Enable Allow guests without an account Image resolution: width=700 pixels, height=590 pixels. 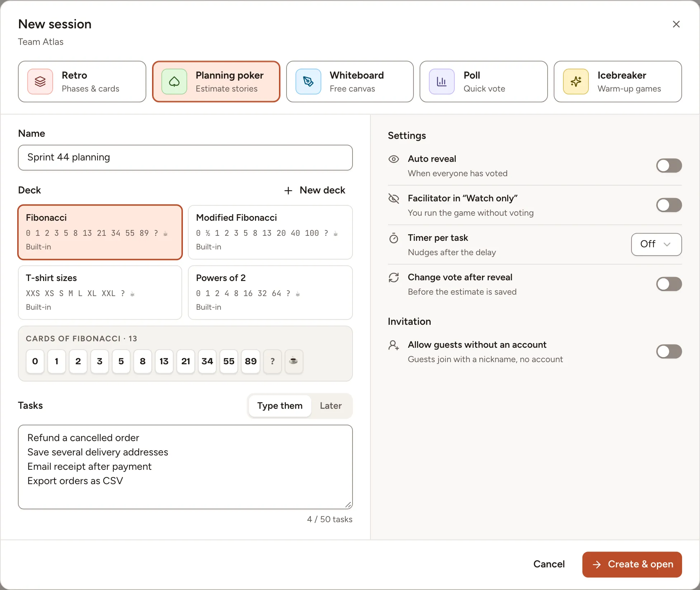pyautogui.click(x=669, y=352)
